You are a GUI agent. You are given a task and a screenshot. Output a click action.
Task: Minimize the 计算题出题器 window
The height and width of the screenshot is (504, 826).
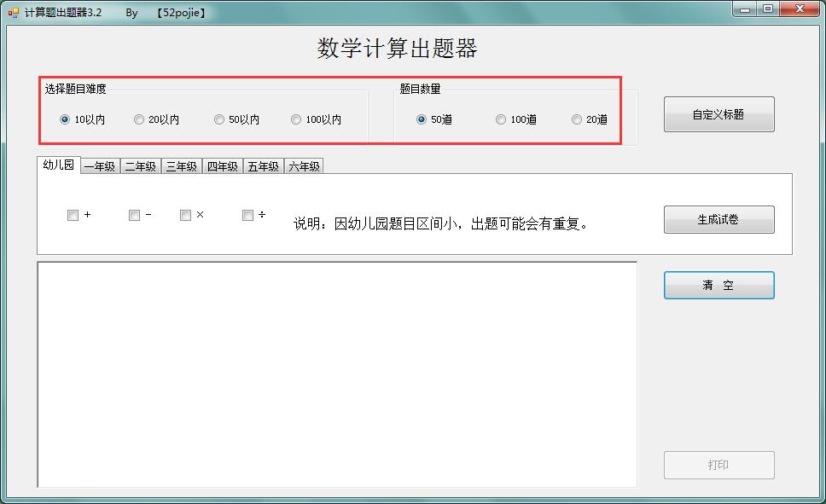coord(745,9)
